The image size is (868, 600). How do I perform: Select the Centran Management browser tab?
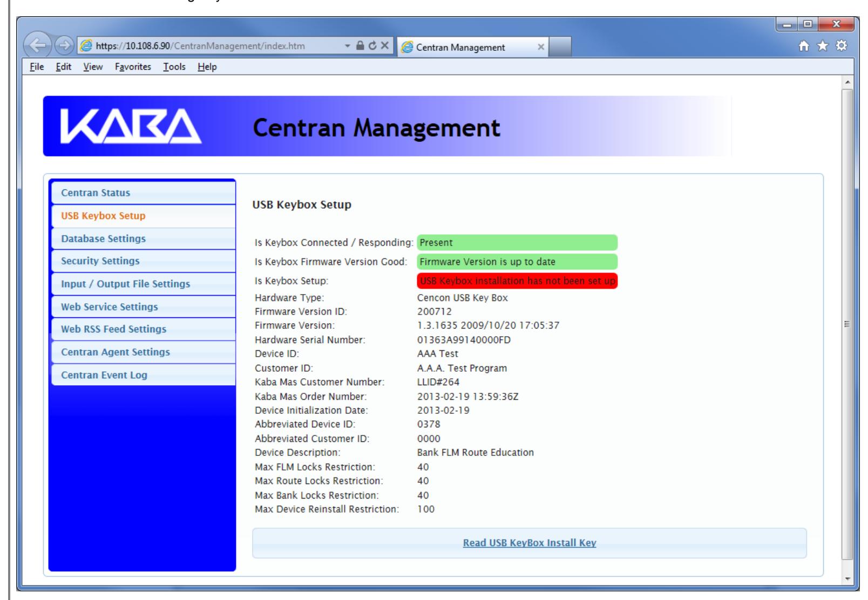point(473,47)
